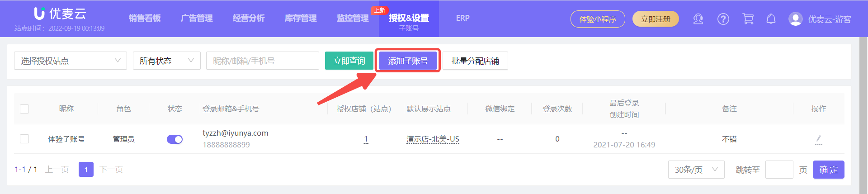Viewport: 868px width, 194px height.
Task: Click 登录次数 column header
Action: click(557, 109)
